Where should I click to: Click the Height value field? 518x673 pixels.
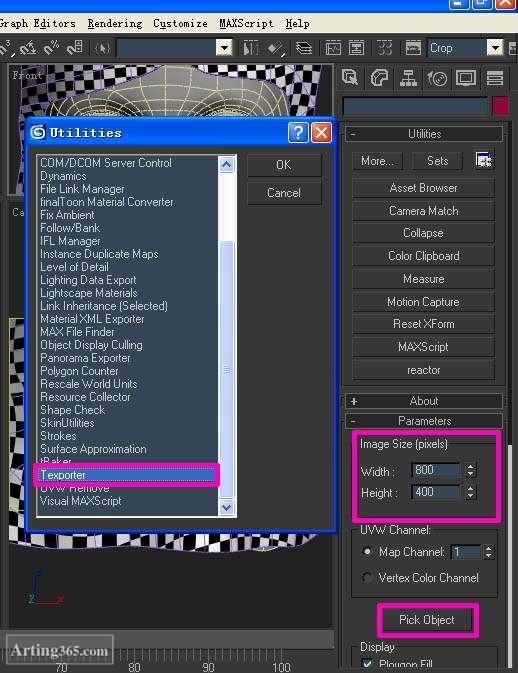436,492
